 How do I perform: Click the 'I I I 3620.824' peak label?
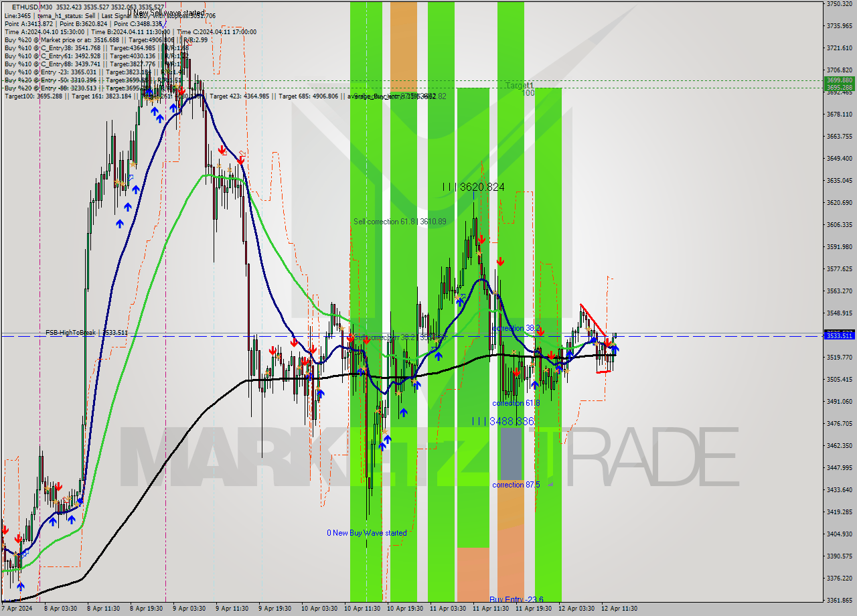[x=473, y=187]
